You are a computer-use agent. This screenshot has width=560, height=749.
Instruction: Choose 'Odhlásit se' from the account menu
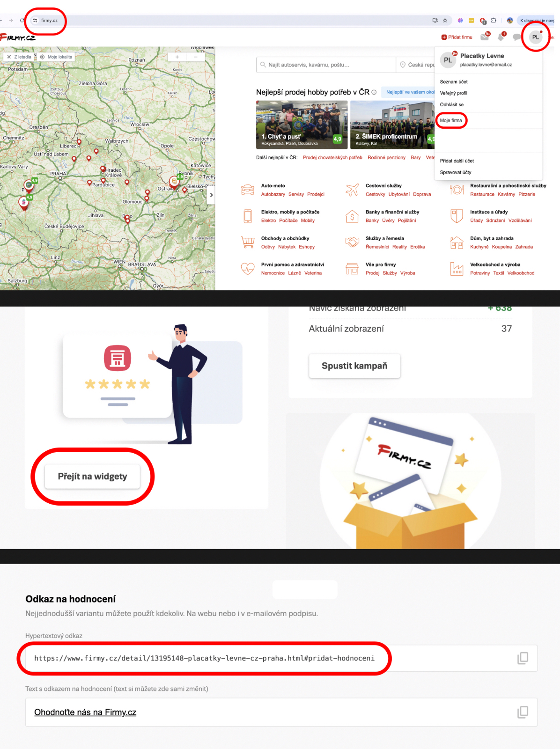tap(452, 104)
